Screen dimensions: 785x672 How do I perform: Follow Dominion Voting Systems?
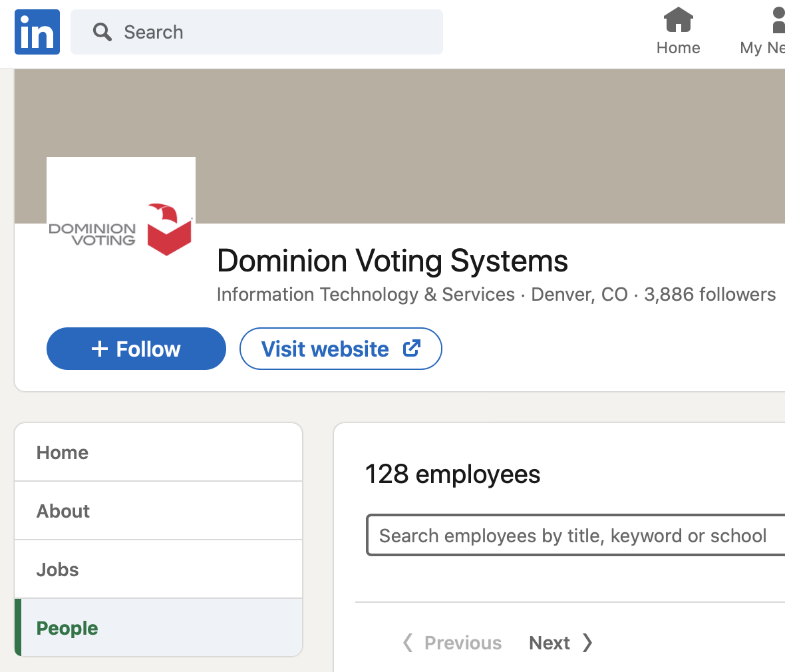(x=136, y=349)
